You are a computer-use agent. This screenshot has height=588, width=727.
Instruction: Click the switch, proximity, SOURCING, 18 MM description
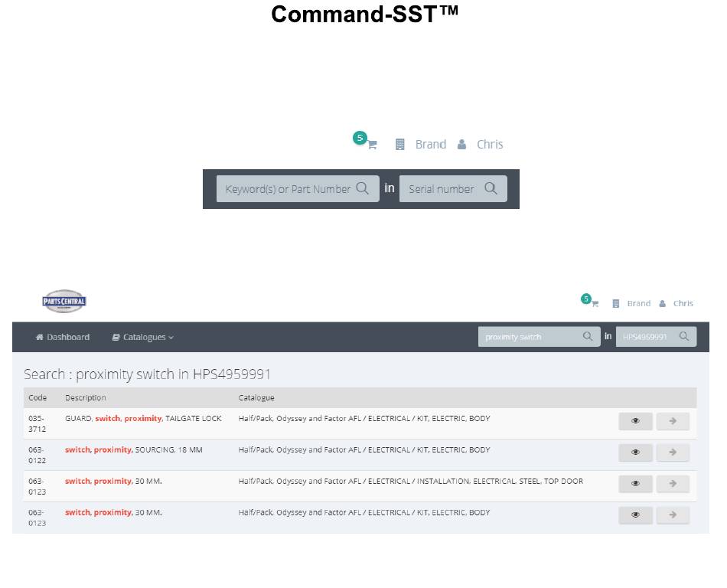[x=133, y=450]
